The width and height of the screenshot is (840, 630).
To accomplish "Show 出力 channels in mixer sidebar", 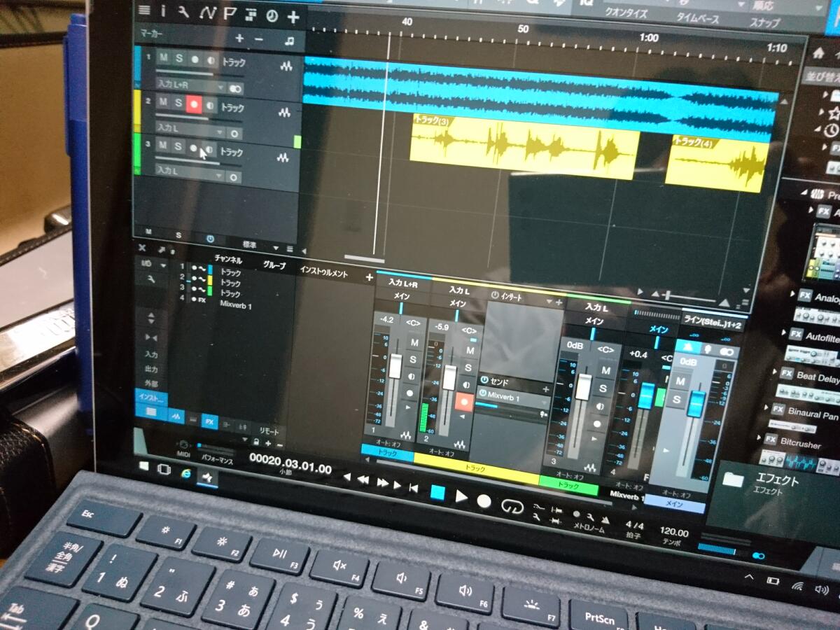I will (x=150, y=369).
